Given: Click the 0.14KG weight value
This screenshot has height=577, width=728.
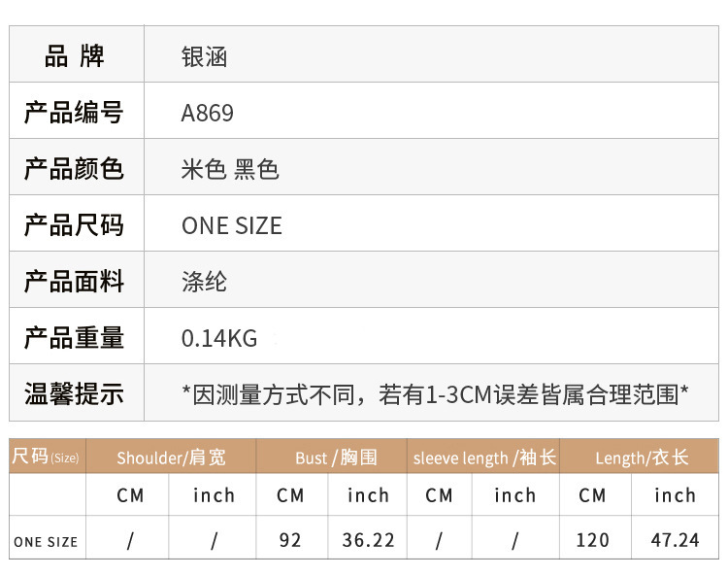Looking at the screenshot, I should [219, 339].
